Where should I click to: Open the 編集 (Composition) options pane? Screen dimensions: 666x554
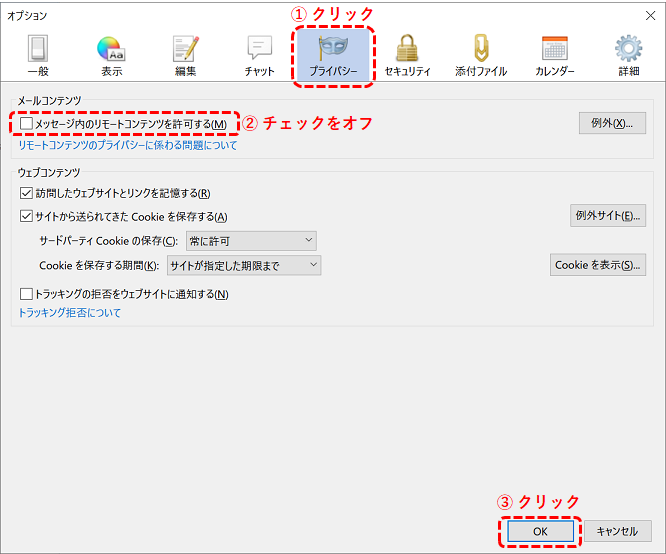[186, 56]
